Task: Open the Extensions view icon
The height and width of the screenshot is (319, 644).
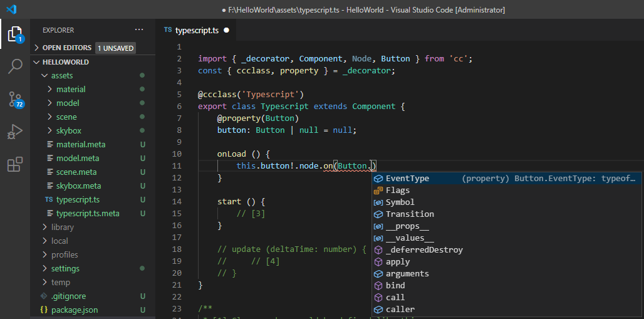Action: tap(15, 164)
